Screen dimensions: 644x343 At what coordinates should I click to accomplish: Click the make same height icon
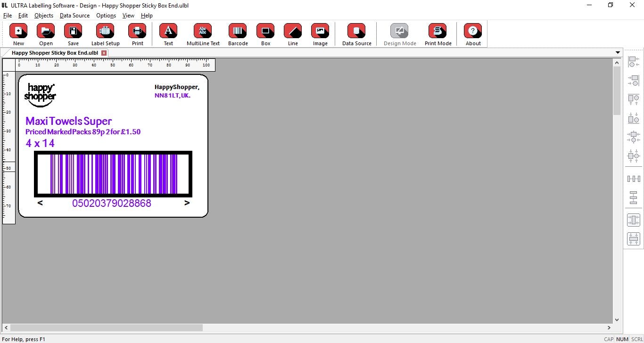634,239
